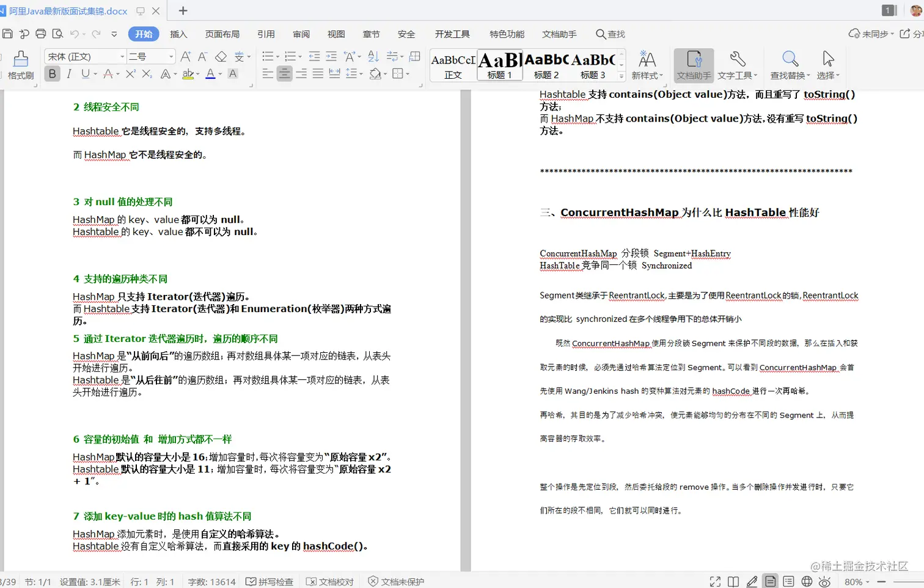Open 查找替换 find and replace
924x588 pixels.
[790, 65]
